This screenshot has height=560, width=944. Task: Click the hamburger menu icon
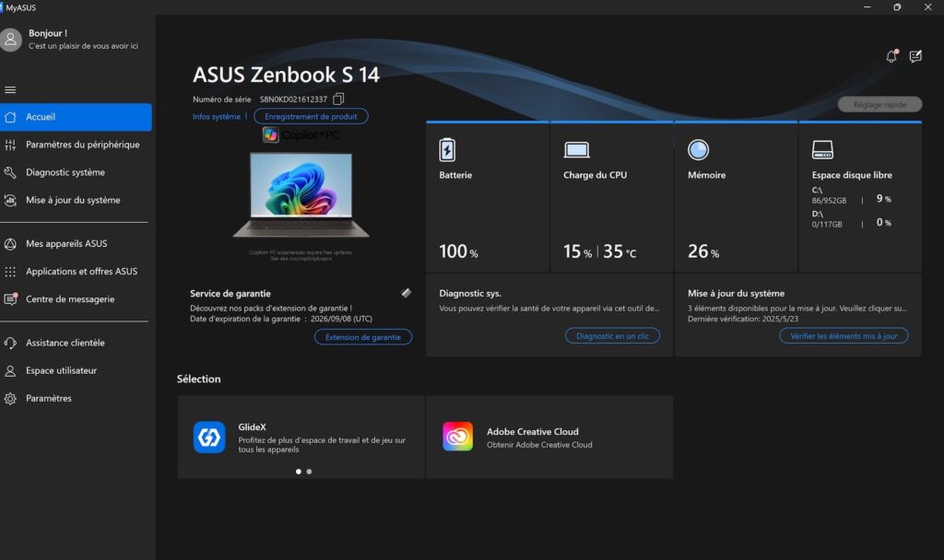coord(11,89)
